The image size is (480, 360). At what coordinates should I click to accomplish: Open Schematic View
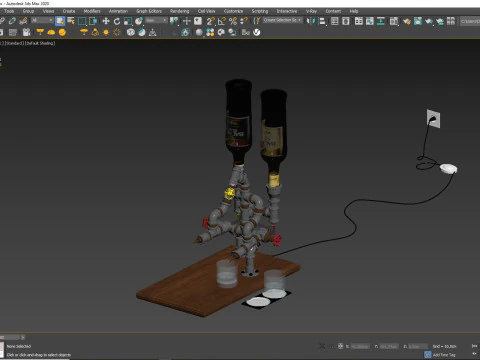(381, 21)
